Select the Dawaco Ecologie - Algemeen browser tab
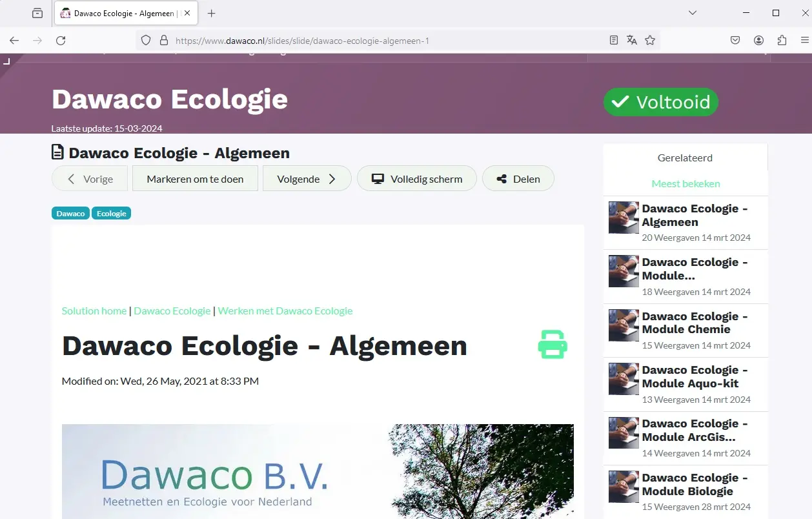812x519 pixels. (x=126, y=13)
